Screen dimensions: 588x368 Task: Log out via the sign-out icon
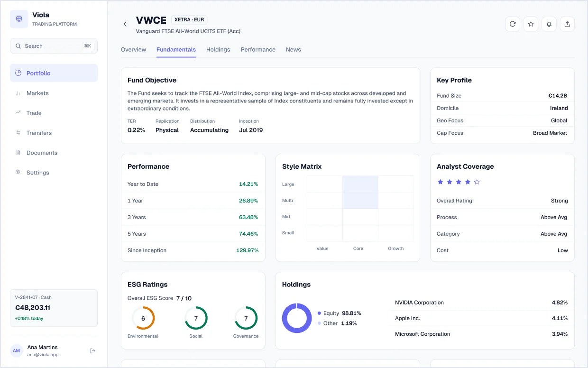coord(93,350)
